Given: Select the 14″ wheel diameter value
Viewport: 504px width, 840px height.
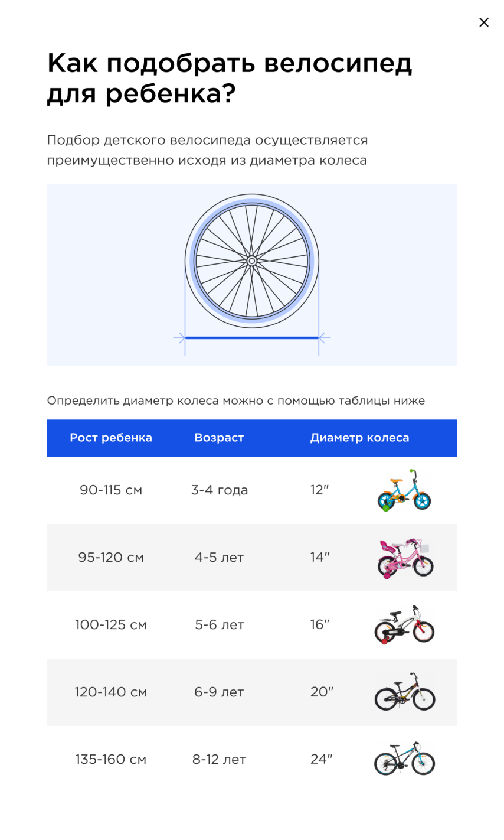Looking at the screenshot, I should point(320,557).
